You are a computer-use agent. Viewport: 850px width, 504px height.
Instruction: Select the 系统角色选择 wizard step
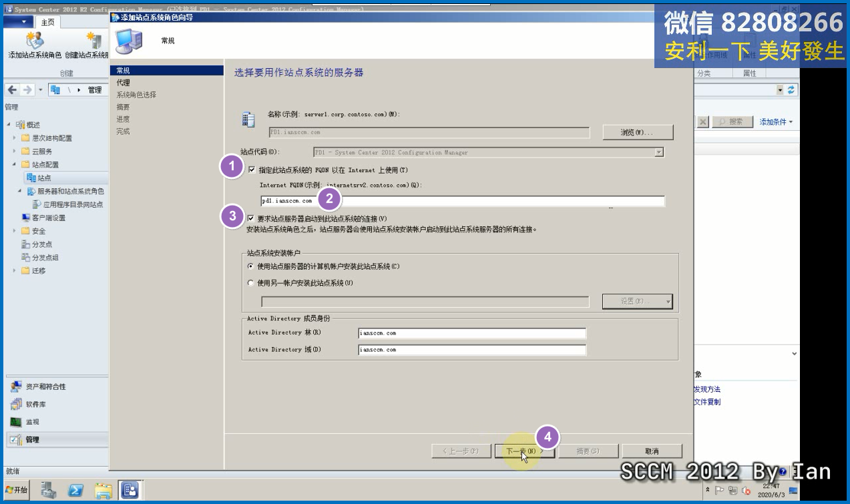[136, 95]
